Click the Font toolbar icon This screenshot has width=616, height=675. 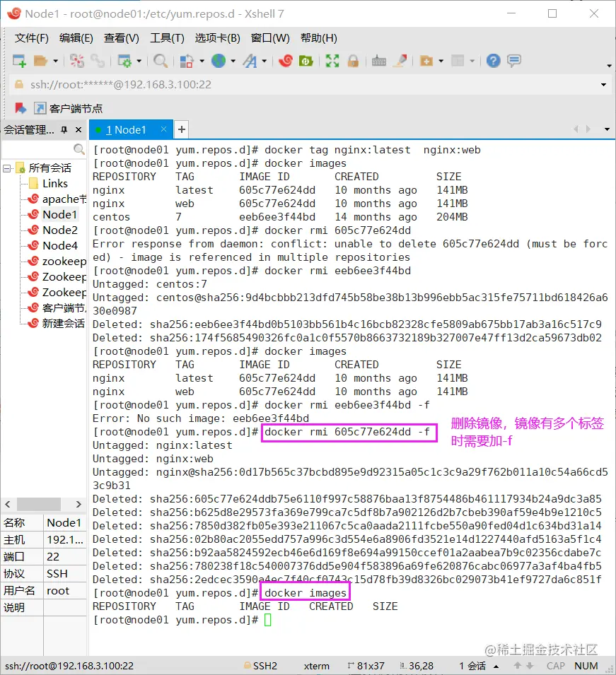point(250,61)
